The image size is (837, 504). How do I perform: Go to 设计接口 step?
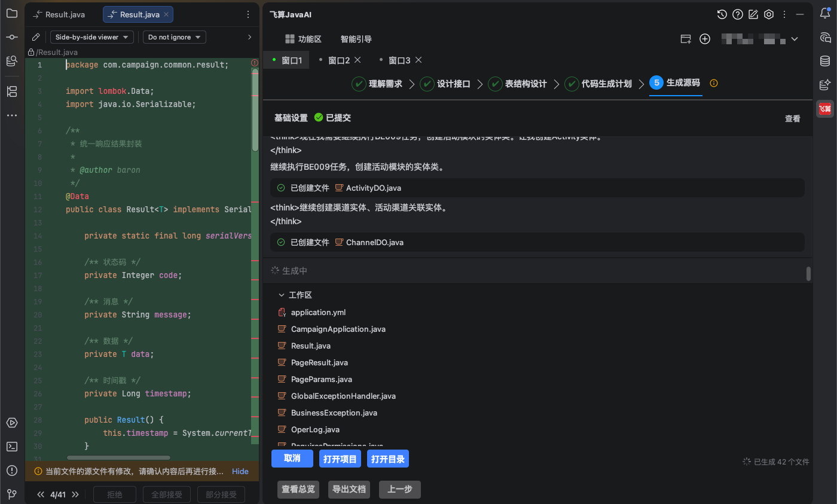click(445, 84)
